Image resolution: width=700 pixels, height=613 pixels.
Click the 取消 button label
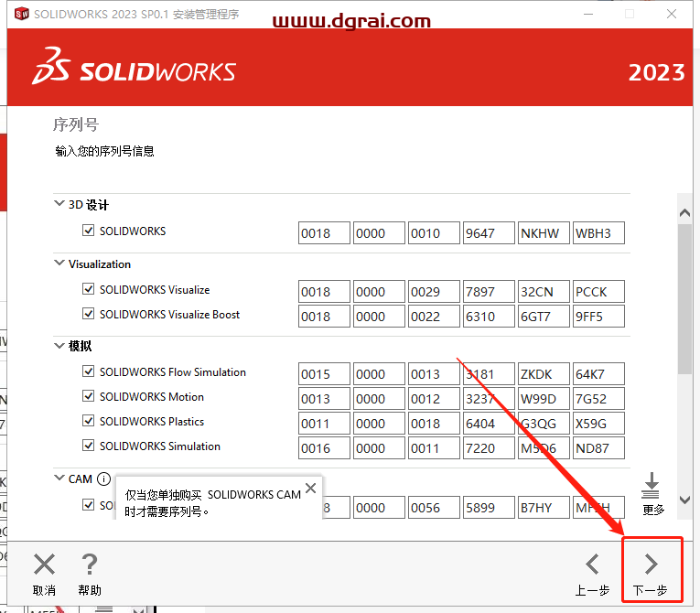(44, 590)
